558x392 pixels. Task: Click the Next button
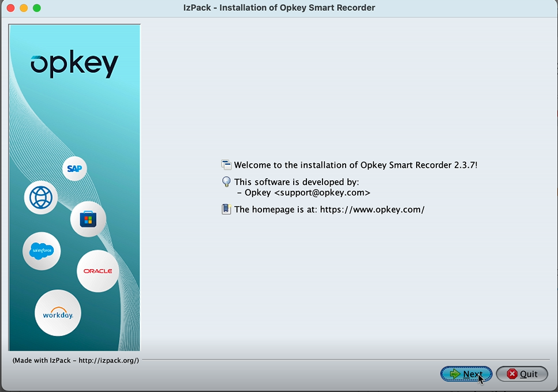pyautogui.click(x=466, y=374)
